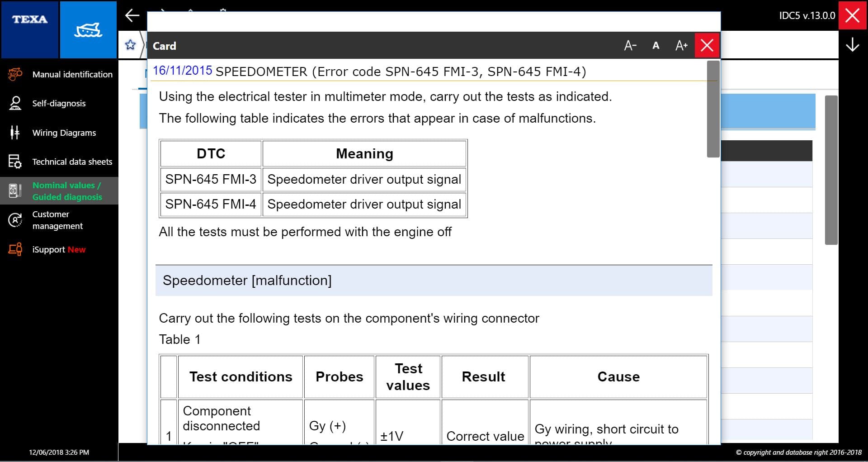Image resolution: width=868 pixels, height=462 pixels.
Task: Click the 16/11/2015 date link
Action: (x=182, y=71)
